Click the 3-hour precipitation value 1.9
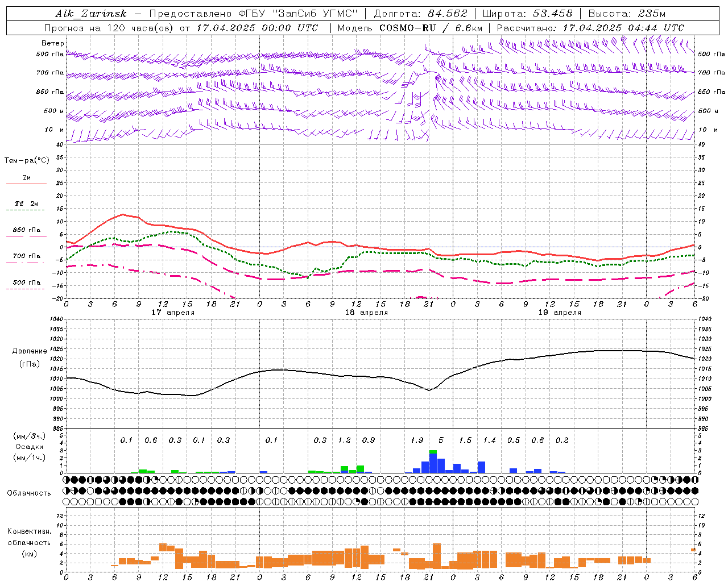 pos(417,440)
